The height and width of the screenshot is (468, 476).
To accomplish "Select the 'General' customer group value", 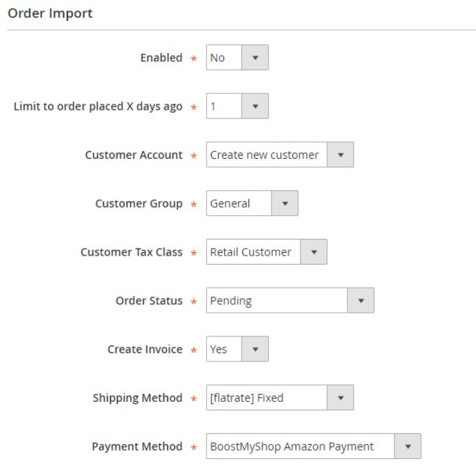I will point(230,203).
